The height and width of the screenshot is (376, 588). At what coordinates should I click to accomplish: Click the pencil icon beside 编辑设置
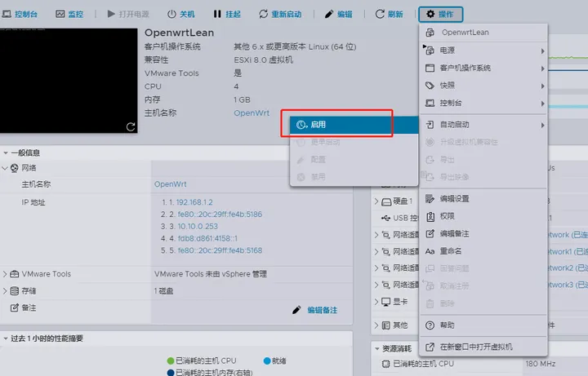pos(430,198)
